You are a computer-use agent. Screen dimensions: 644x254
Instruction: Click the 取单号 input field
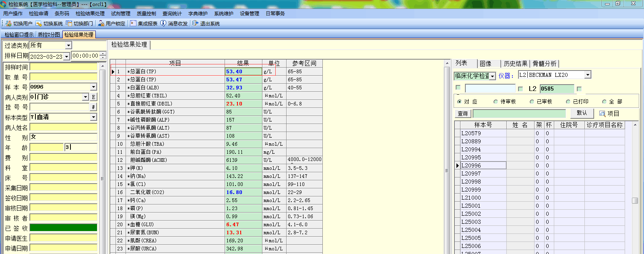click(63, 77)
